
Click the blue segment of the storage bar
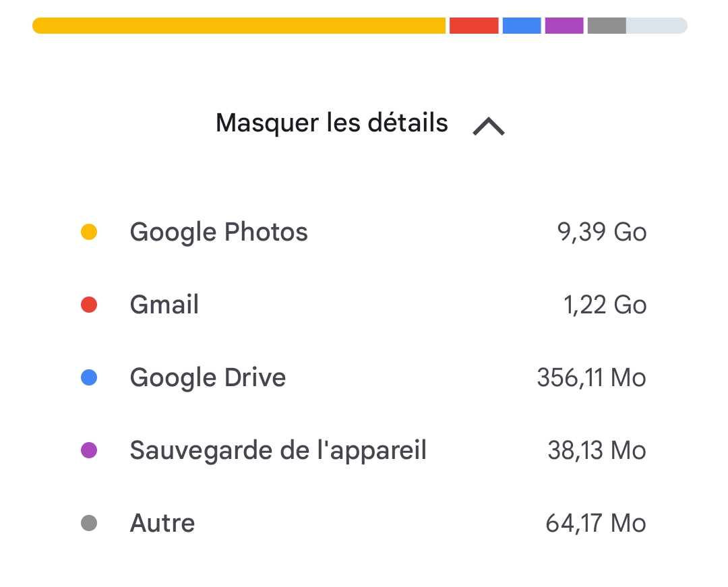tap(522, 26)
